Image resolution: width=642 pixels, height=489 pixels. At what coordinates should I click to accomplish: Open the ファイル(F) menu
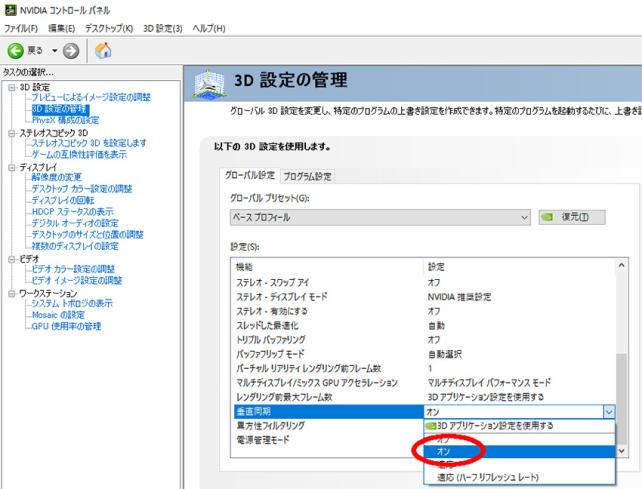point(20,28)
